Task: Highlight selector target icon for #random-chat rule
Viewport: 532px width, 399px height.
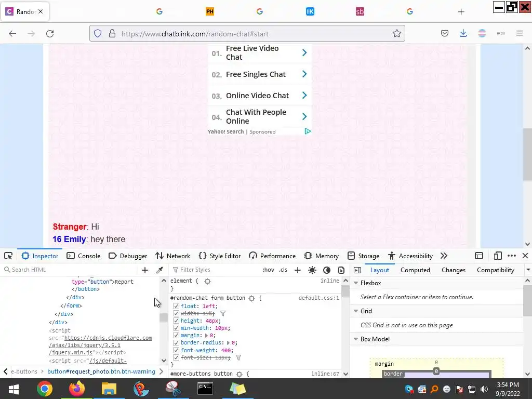Action: [251, 298]
